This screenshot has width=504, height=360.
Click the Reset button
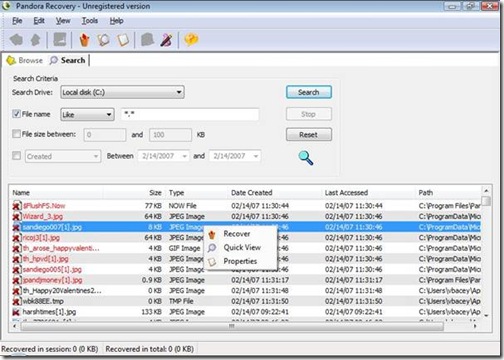tap(309, 135)
